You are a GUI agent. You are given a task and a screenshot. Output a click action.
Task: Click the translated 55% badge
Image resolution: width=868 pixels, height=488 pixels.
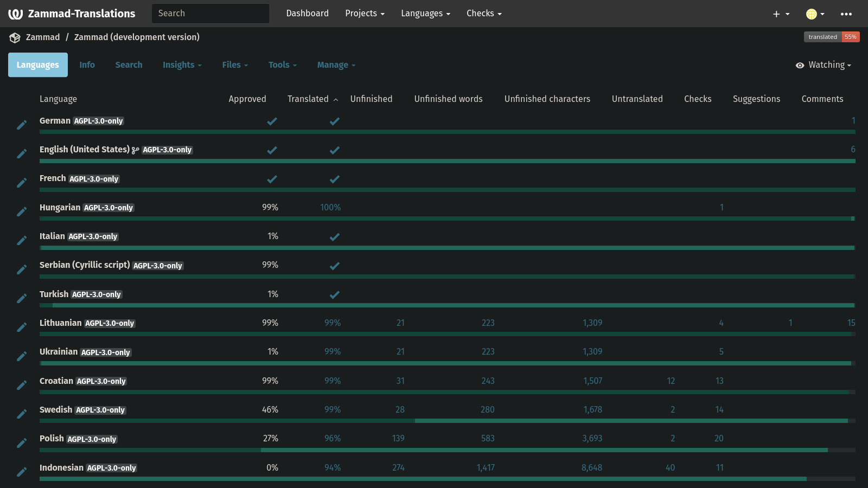pos(832,37)
